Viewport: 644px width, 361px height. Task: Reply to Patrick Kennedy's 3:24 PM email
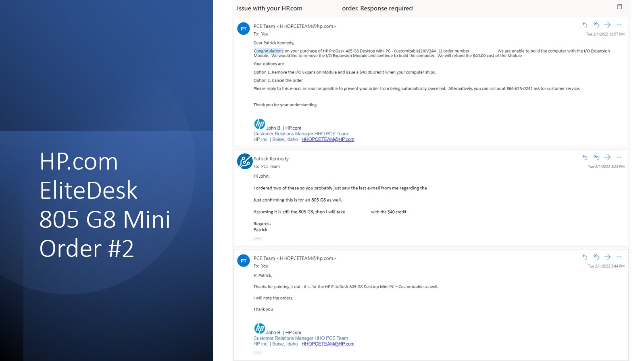coord(585,157)
